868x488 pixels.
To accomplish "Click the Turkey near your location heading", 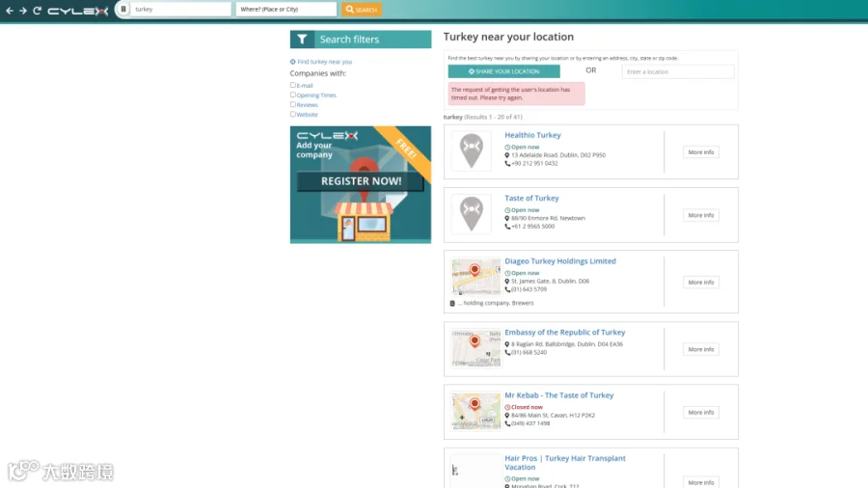I will 508,37.
